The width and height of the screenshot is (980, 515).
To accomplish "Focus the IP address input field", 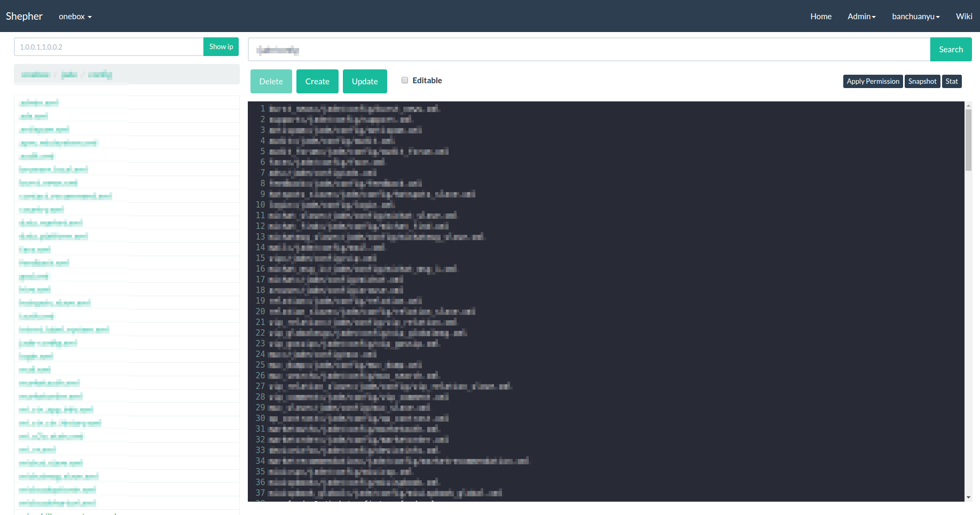I will [109, 47].
